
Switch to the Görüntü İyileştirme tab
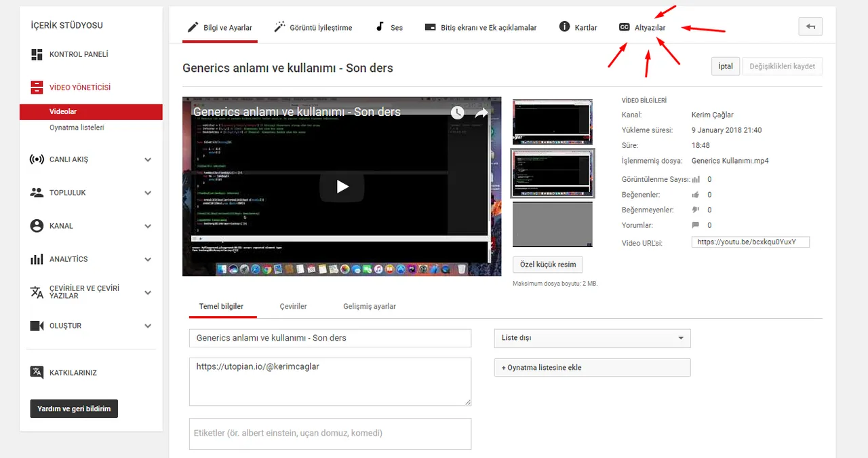pyautogui.click(x=313, y=28)
